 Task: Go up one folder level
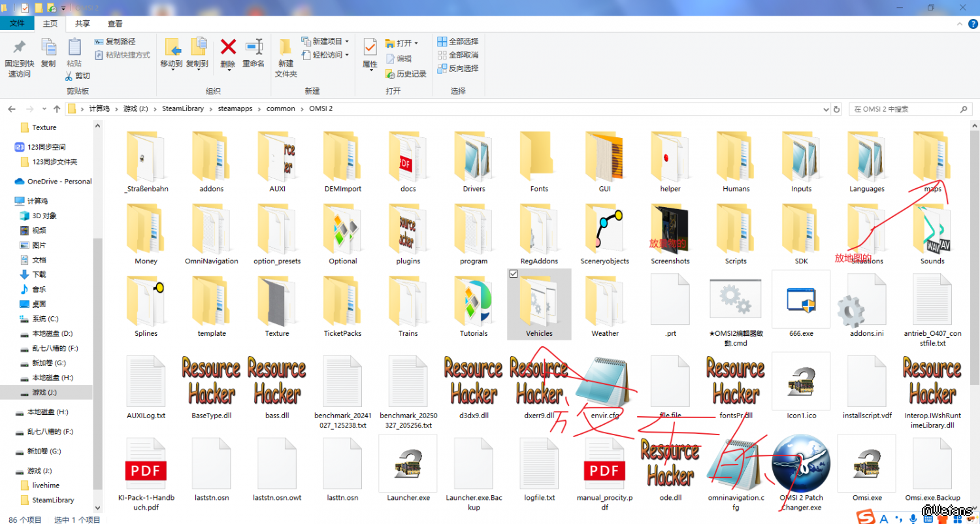(x=57, y=109)
